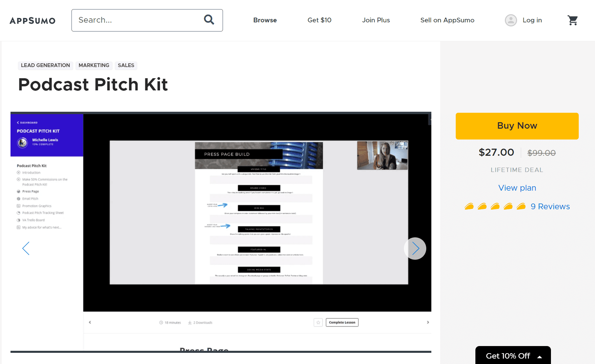Click the Complete Lesson button in the screenshot
Screen dimensions: 595x364
(342, 322)
